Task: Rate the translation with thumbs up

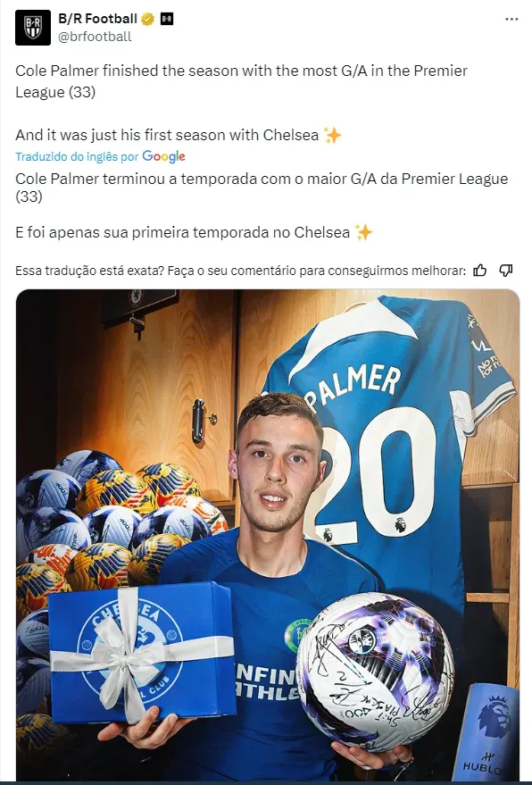Action: 480,271
